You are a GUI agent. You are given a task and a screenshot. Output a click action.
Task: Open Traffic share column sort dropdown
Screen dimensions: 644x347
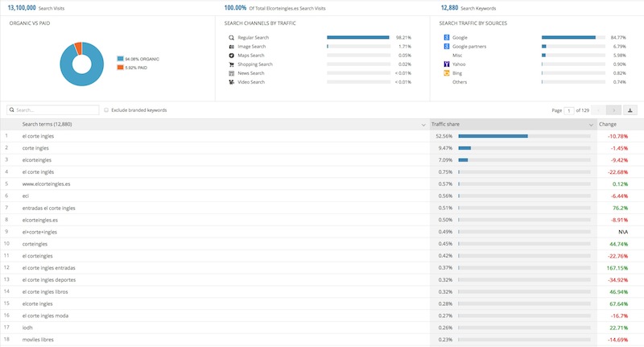591,125
